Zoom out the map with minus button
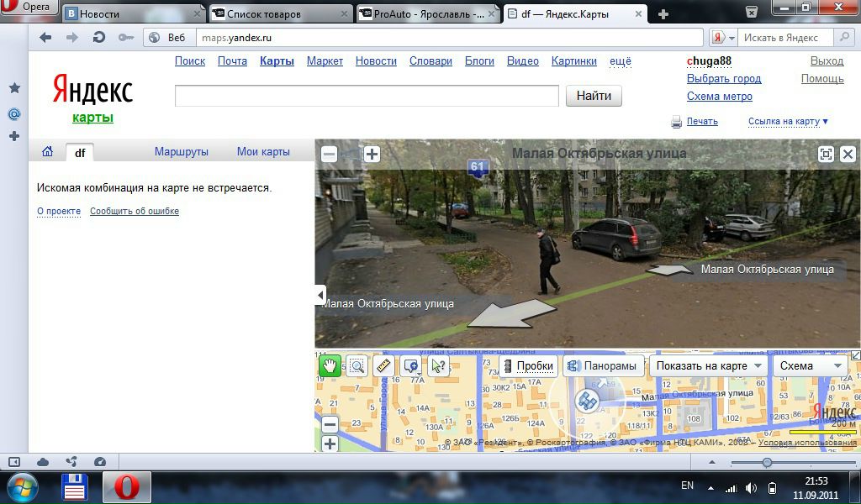 point(330,425)
